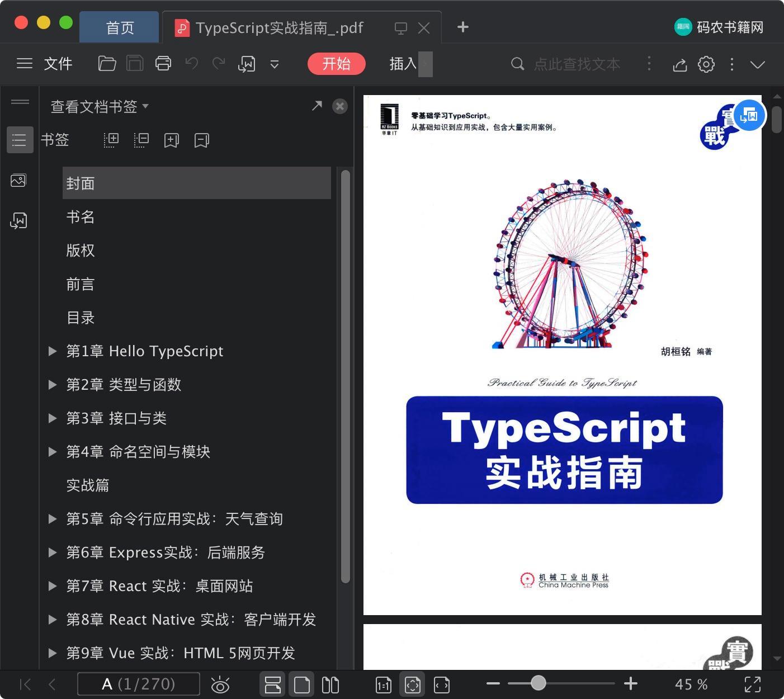Print the document with printer icon
The height and width of the screenshot is (699, 784).
163,64
